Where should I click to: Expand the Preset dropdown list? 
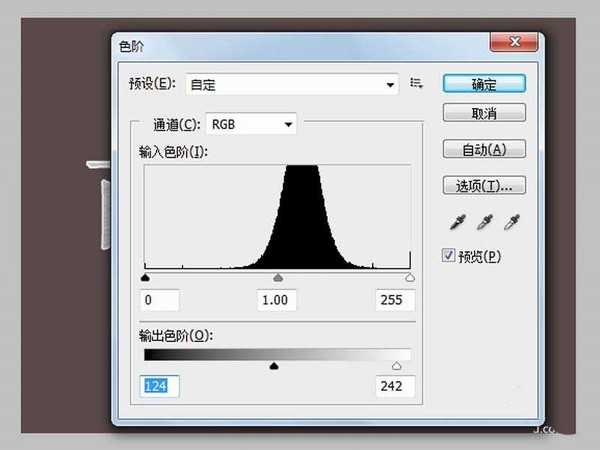coord(391,85)
